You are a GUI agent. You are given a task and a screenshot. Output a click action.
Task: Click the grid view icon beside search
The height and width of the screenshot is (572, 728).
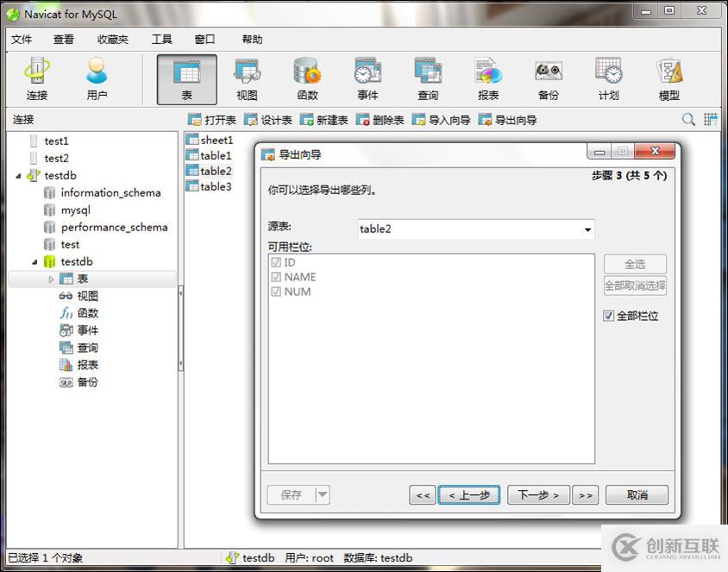pyautogui.click(x=711, y=119)
